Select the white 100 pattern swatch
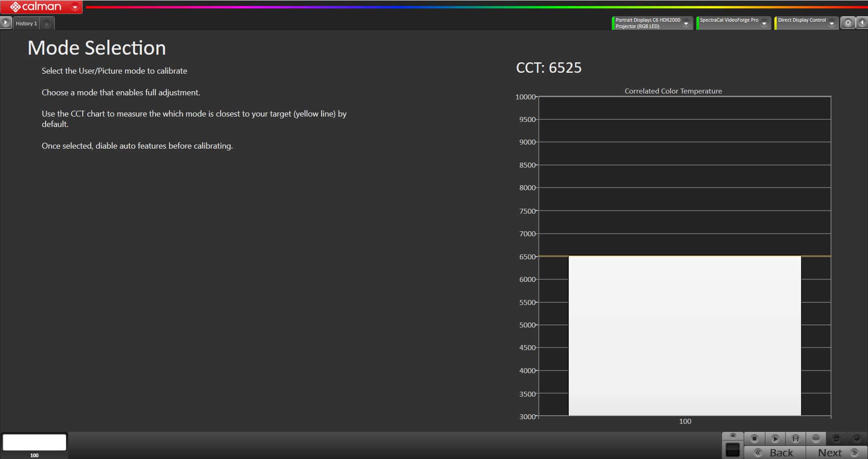868x459 pixels. click(x=34, y=442)
